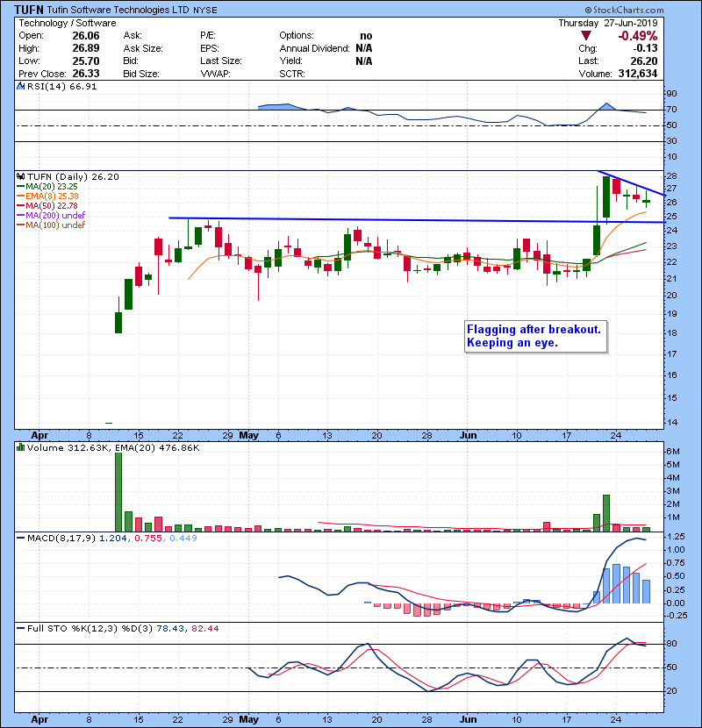The height and width of the screenshot is (728, 702).
Task: Click the stochastic %D value 82.44
Action: pos(204,628)
